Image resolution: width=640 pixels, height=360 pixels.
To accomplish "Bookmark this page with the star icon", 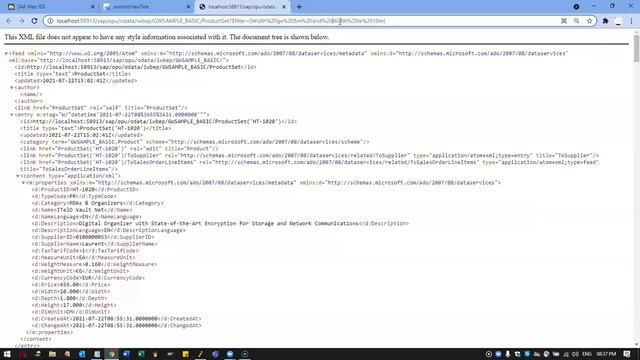I will point(589,21).
